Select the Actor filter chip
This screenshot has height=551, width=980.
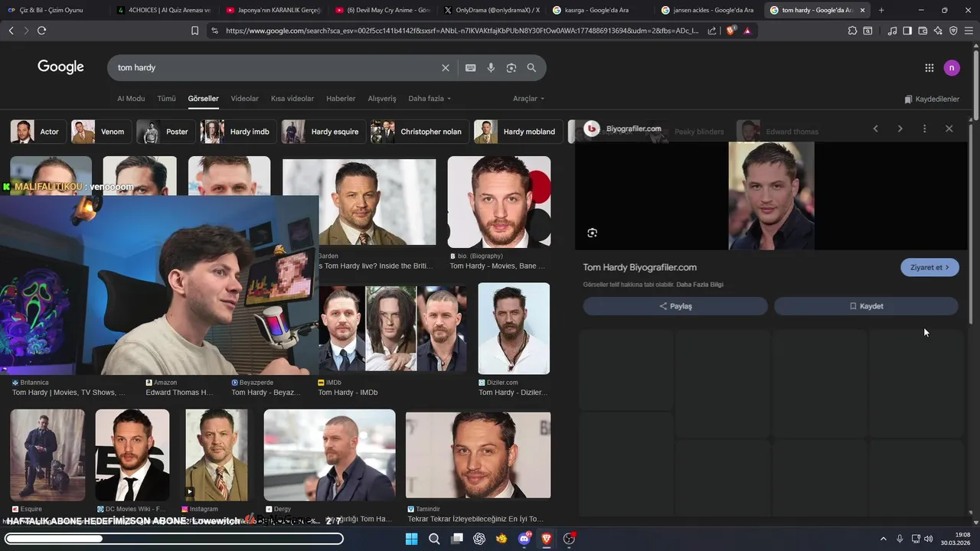[37, 132]
